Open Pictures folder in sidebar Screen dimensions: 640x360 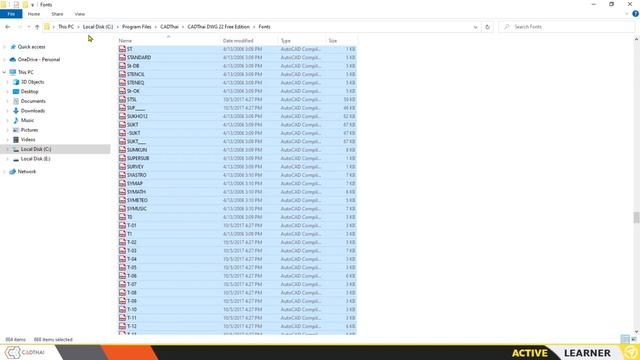coord(29,130)
